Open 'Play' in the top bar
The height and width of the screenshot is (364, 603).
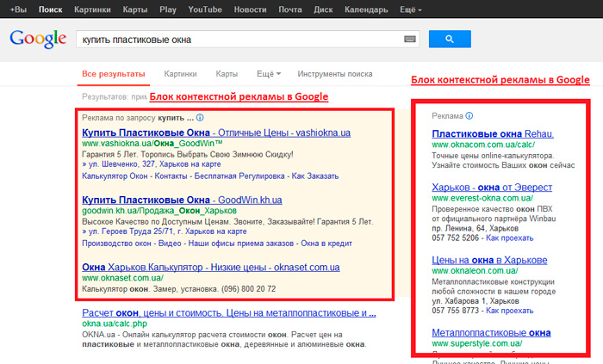168,9
